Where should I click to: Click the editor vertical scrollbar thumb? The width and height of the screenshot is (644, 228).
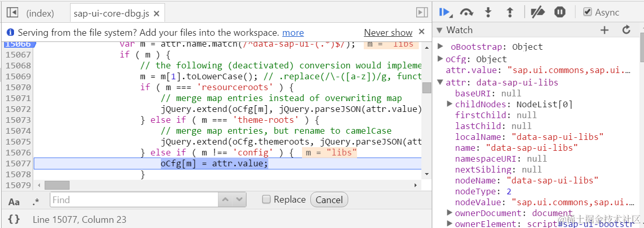tap(427, 88)
